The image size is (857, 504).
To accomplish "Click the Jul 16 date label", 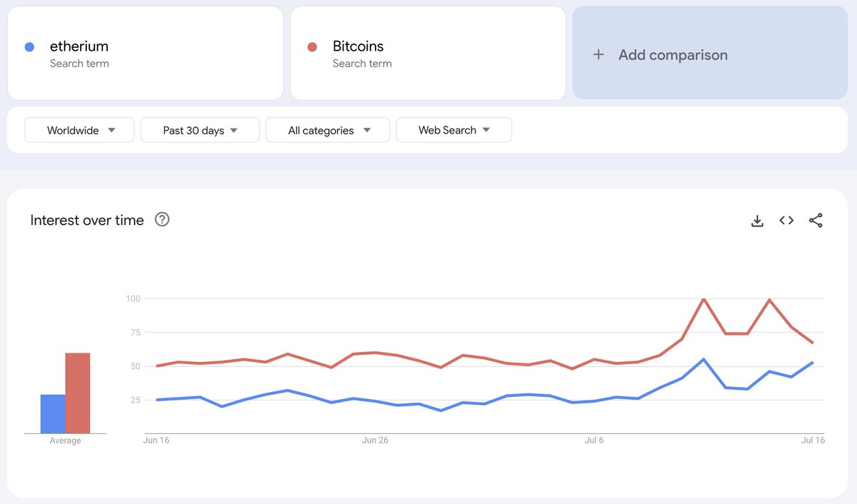I will 813,440.
